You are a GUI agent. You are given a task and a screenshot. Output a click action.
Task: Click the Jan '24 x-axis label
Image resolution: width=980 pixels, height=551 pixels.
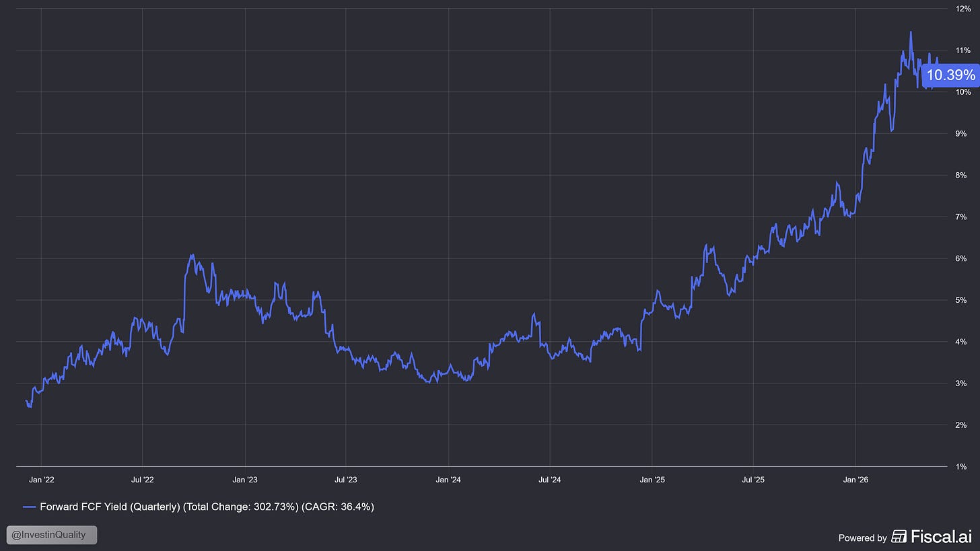pos(448,480)
